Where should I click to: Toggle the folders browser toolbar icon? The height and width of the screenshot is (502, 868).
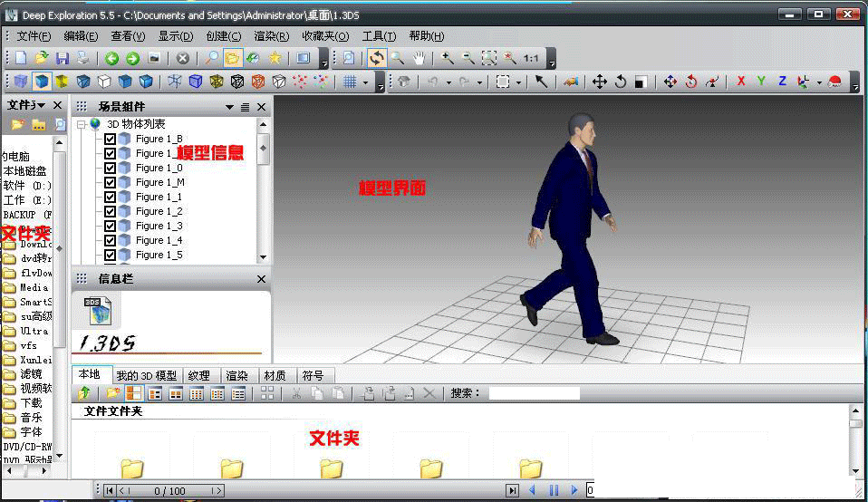coord(233,58)
